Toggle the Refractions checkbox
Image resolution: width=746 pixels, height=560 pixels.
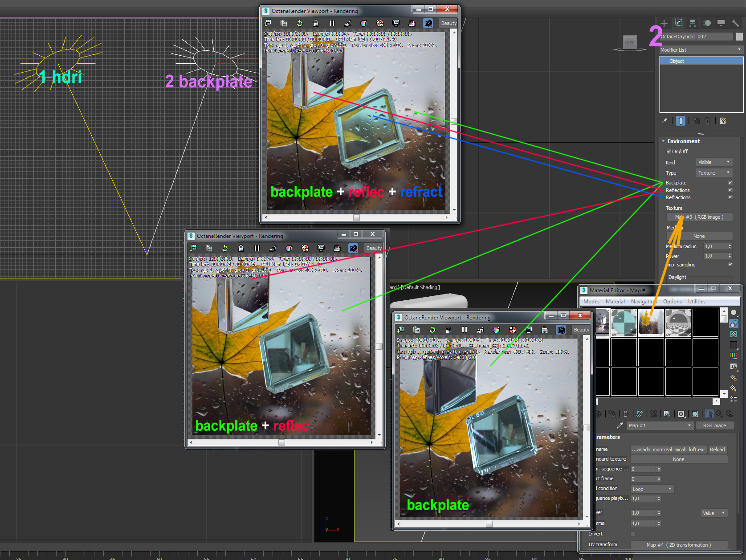click(730, 197)
